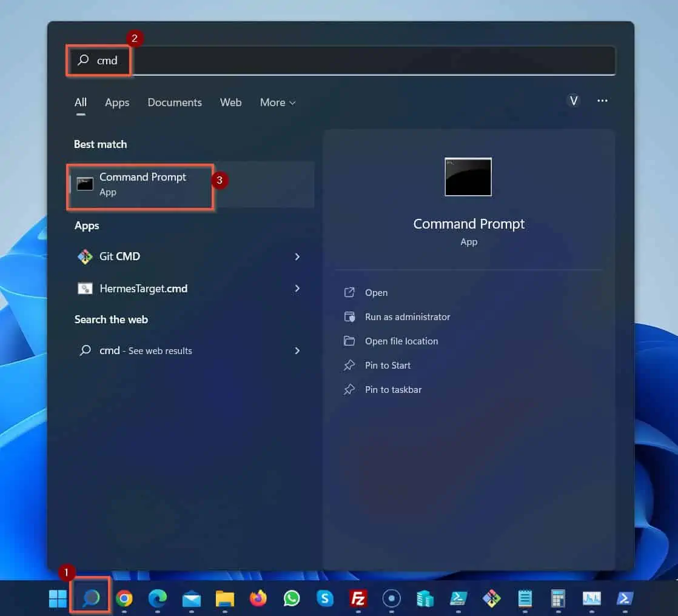Switch to the Documents filter tab

(175, 102)
